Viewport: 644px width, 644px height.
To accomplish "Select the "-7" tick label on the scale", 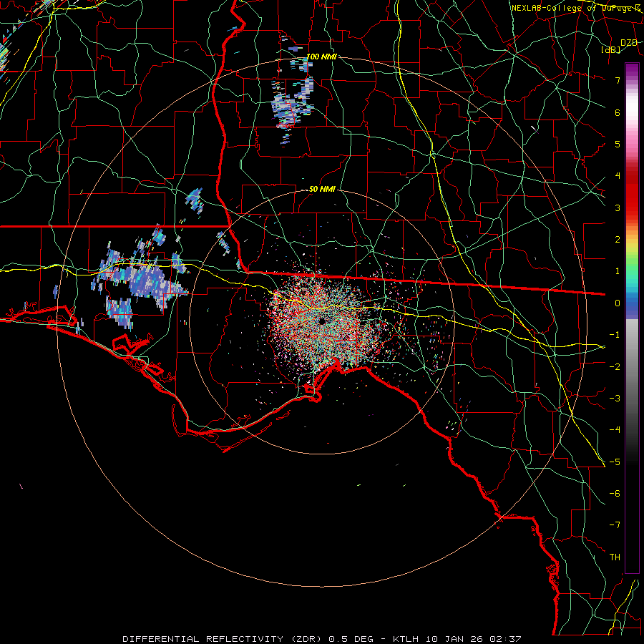I will point(615,525).
